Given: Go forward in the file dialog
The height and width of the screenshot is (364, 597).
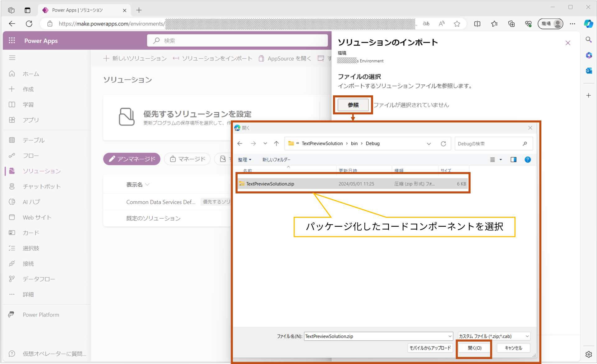Looking at the screenshot, I should [x=253, y=143].
